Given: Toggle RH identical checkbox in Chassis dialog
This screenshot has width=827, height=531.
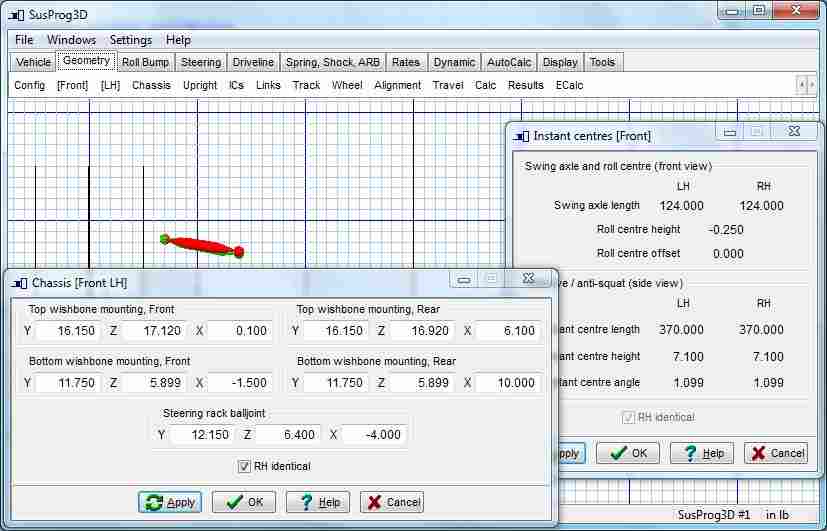Looking at the screenshot, I should [x=244, y=466].
